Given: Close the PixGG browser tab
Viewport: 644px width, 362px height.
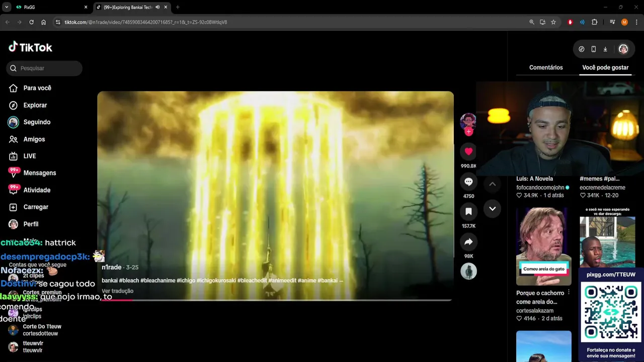Looking at the screenshot, I should click(x=86, y=7).
